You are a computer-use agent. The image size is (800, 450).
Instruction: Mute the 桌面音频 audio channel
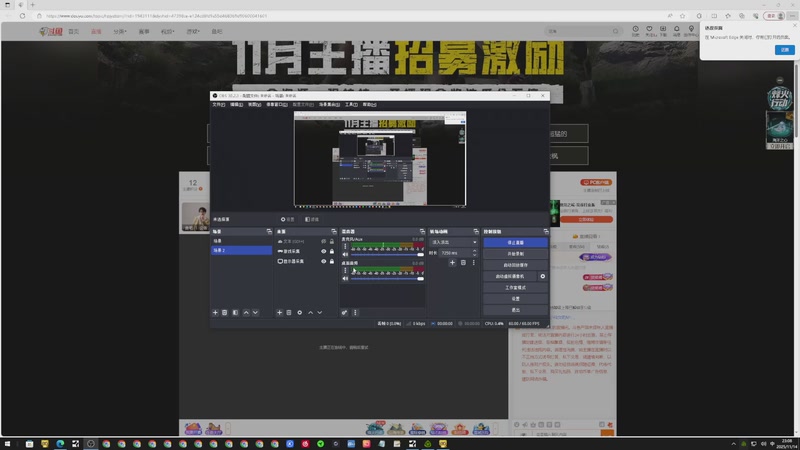tap(345, 279)
